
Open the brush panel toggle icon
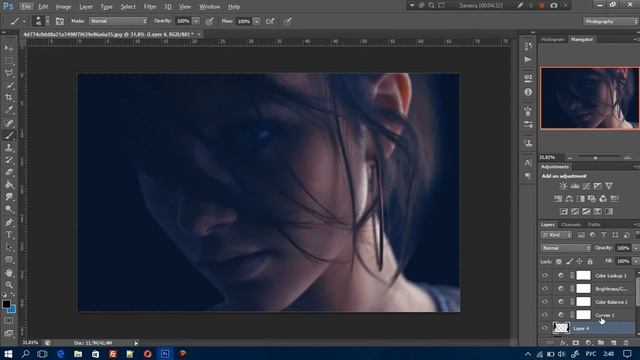pos(60,21)
